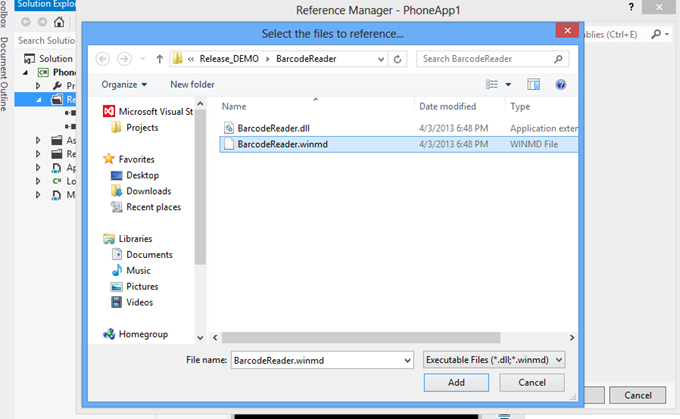Go to Downloads in Favorites
The width and height of the screenshot is (680, 419).
(141, 191)
